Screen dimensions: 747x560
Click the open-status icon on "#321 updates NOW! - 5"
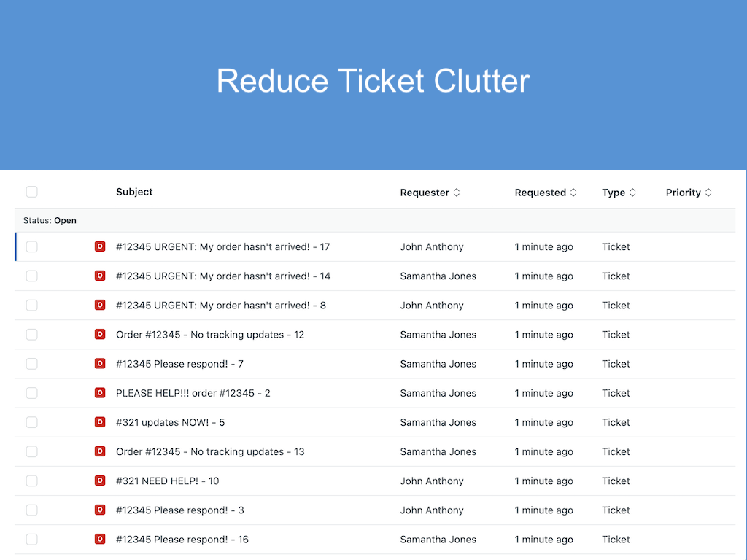100,422
